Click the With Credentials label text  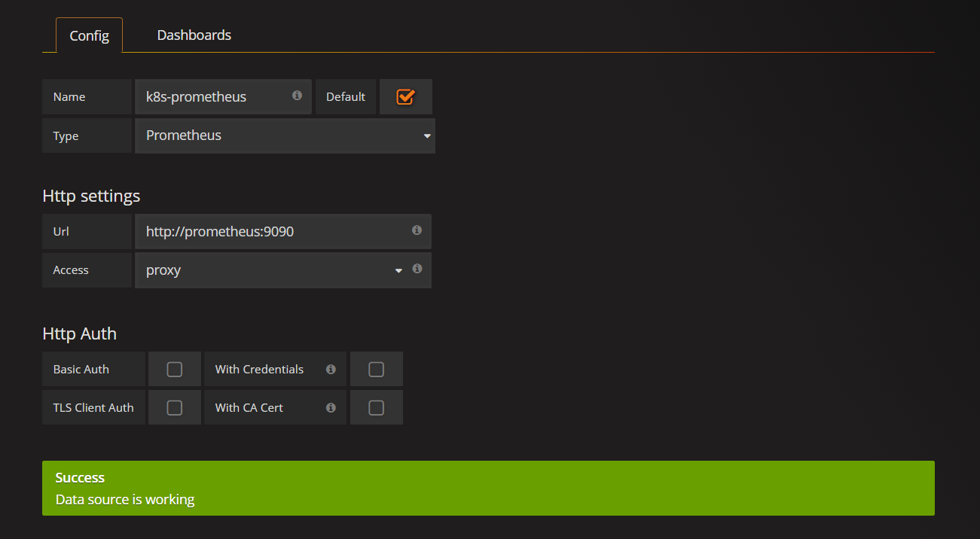259,370
